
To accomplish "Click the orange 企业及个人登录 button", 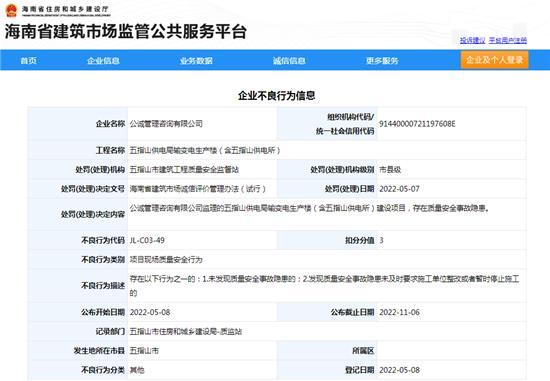I will (x=494, y=60).
